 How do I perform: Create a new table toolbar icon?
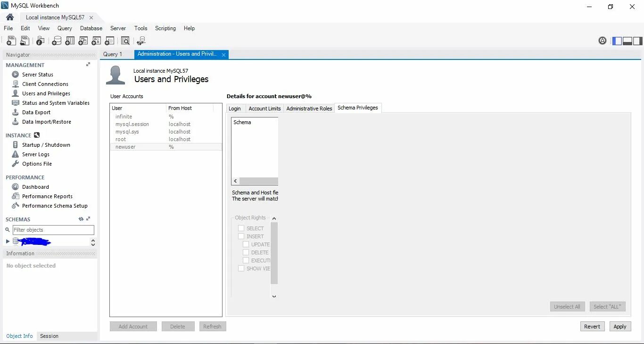click(70, 41)
